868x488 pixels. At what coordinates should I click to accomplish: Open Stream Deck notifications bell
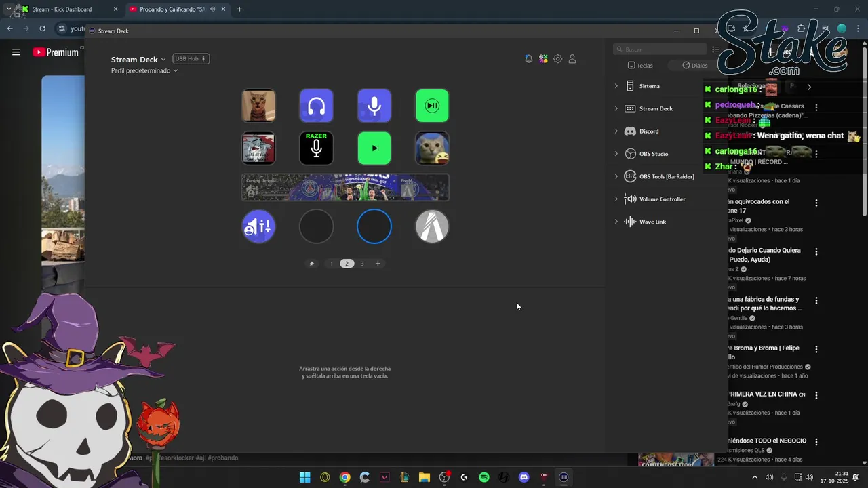[x=528, y=59]
